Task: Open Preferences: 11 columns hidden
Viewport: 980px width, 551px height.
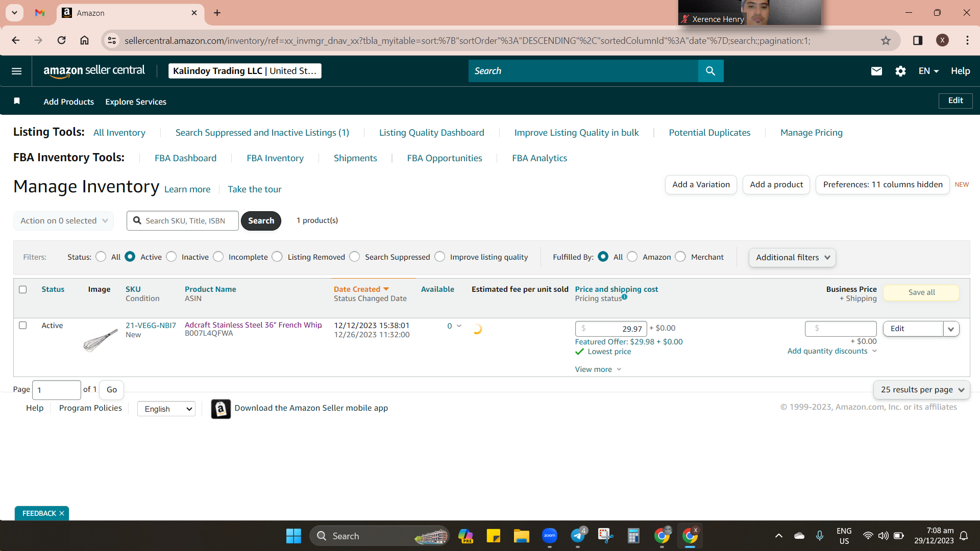Action: (x=883, y=185)
